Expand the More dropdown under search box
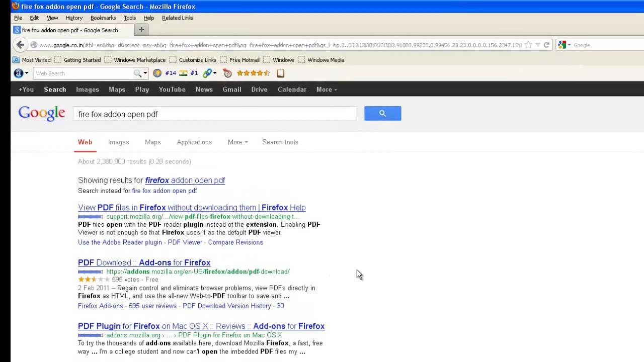 pyautogui.click(x=237, y=142)
